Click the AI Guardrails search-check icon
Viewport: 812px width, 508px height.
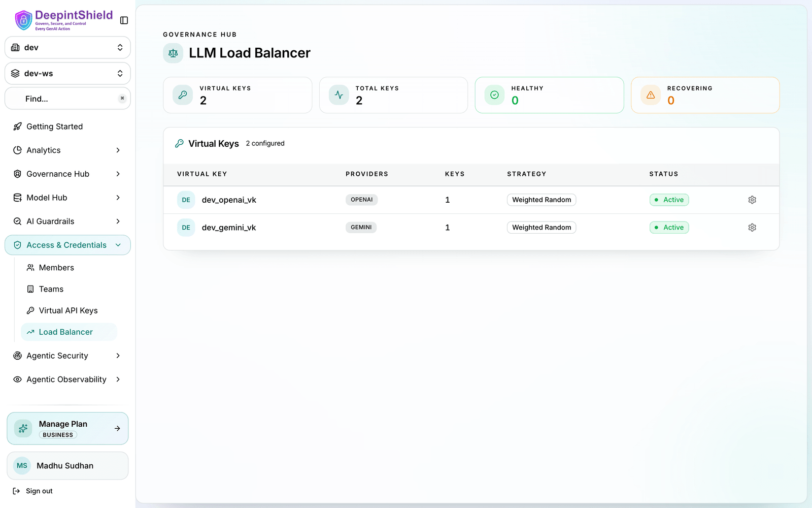[17, 221]
